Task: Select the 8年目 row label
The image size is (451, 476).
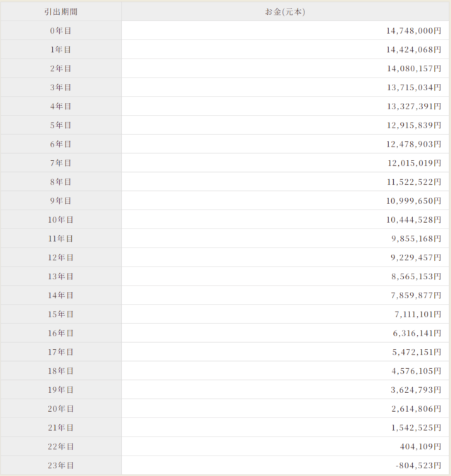Action: click(61, 182)
